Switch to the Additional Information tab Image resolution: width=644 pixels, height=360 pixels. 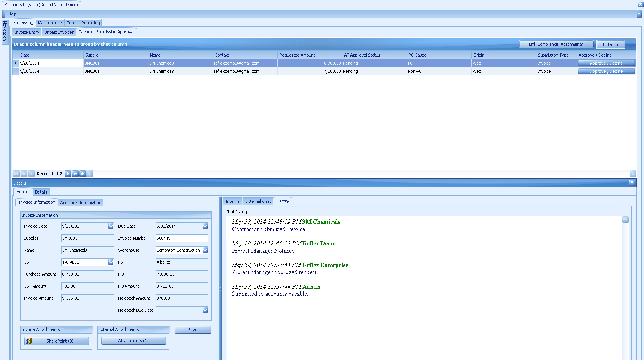click(x=81, y=202)
